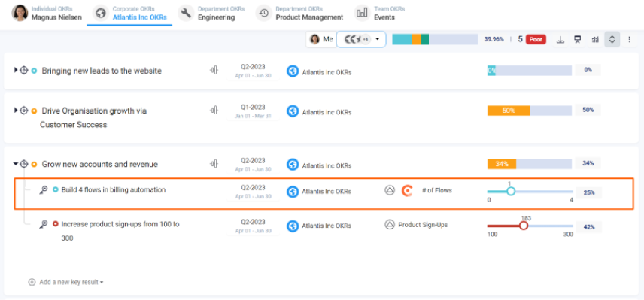Click alignment icon in Drive Organisation growth row
The image size is (644, 300).
click(214, 110)
